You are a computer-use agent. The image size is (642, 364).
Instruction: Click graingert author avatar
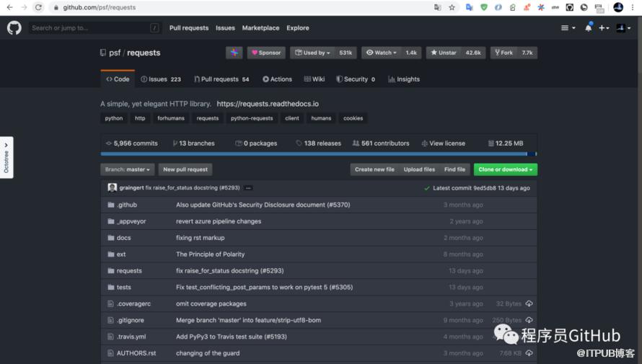tap(113, 187)
